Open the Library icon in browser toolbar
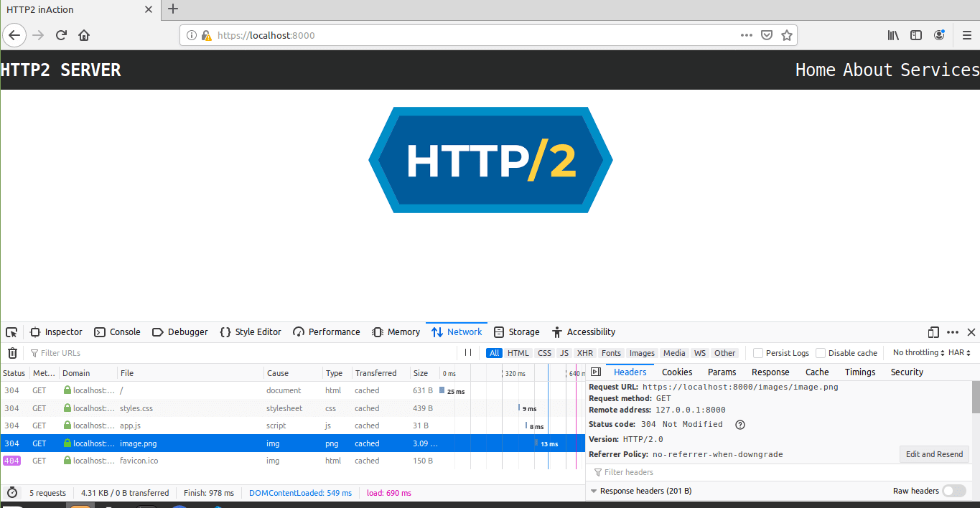 click(x=893, y=35)
